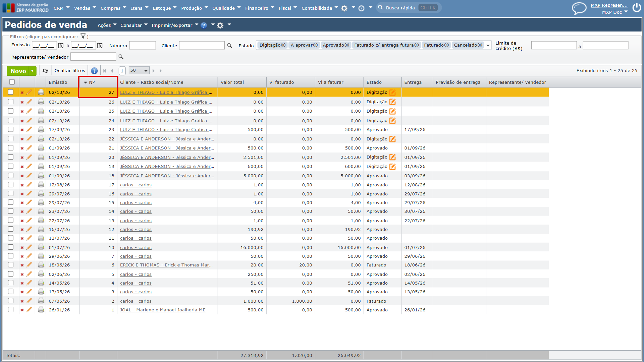The image size is (644, 362).
Task: Open the Imprimir/exportar menu
Action: click(174, 25)
